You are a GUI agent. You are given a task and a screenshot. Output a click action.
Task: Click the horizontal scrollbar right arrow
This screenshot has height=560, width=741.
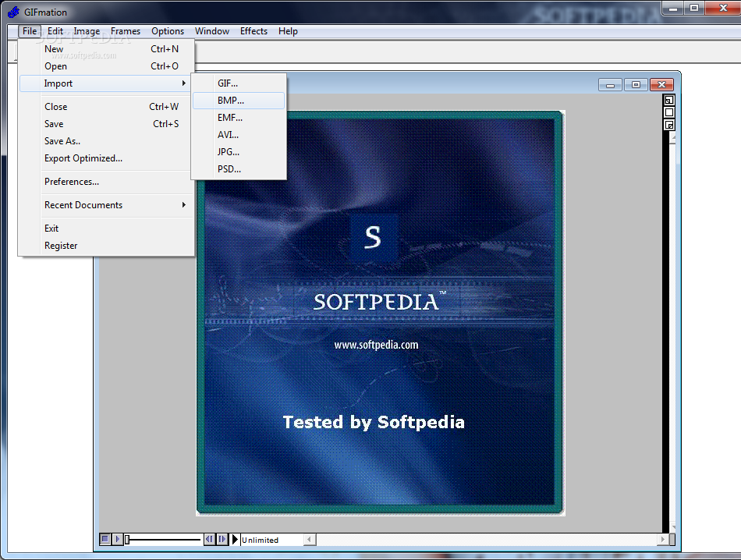point(662,539)
